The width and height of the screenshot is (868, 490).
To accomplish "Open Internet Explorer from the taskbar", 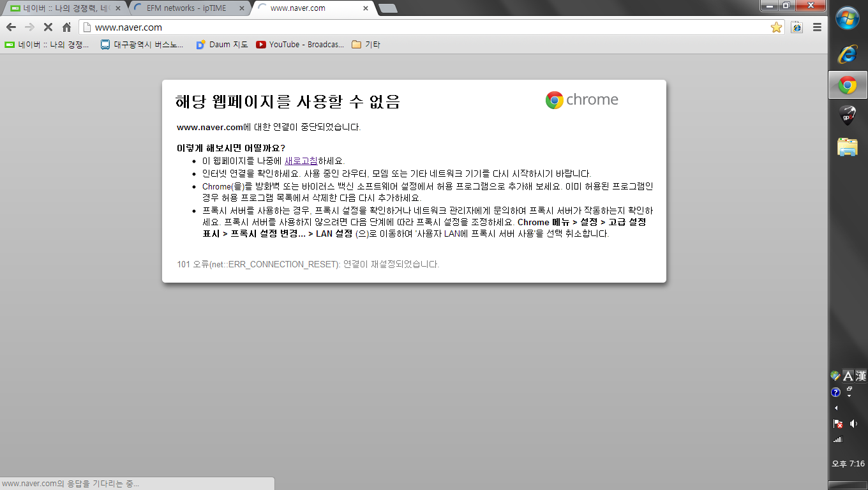I will [x=848, y=54].
